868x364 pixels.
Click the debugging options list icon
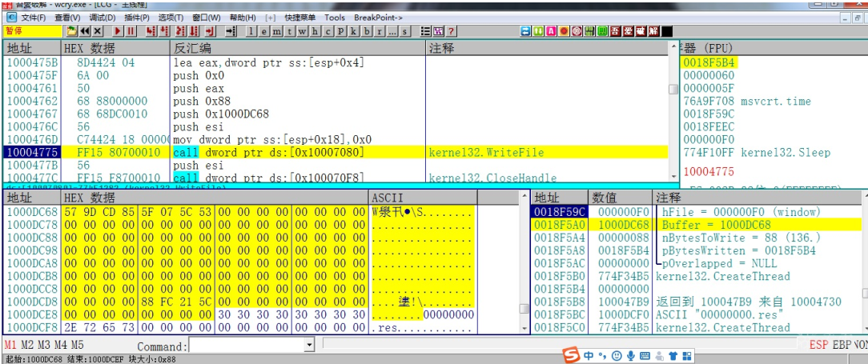(x=426, y=31)
